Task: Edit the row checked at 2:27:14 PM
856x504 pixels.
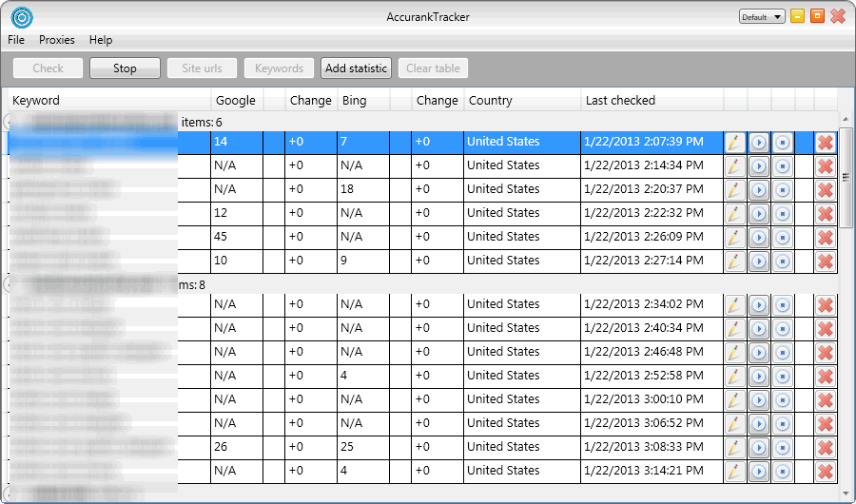Action: point(735,261)
